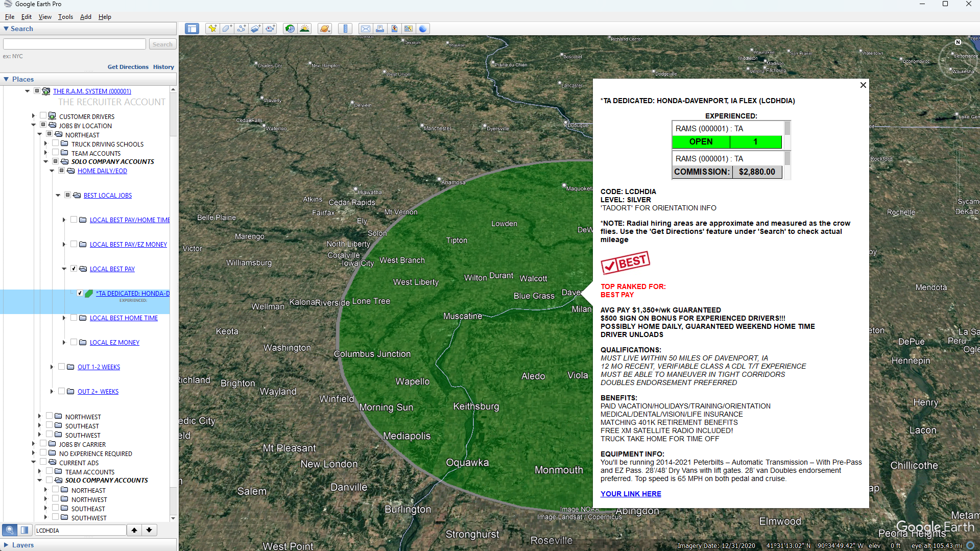
Task: Expand the Layers panel
Action: click(6, 545)
